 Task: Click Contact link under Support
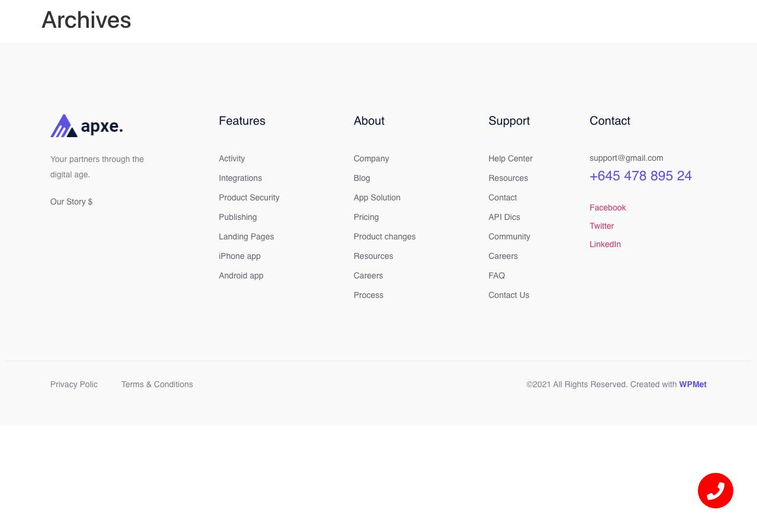point(503,197)
